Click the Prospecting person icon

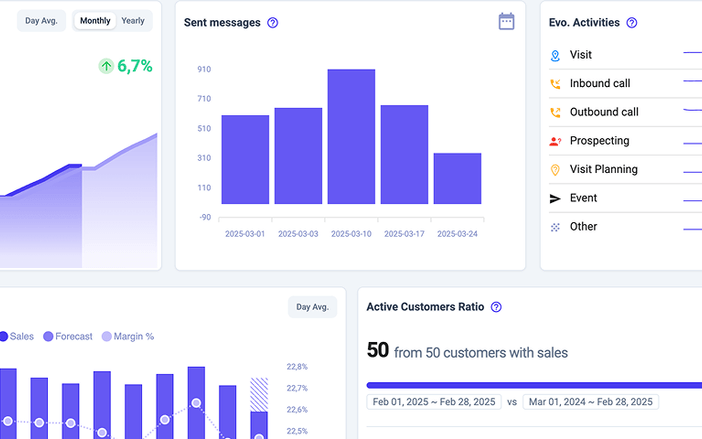(555, 141)
